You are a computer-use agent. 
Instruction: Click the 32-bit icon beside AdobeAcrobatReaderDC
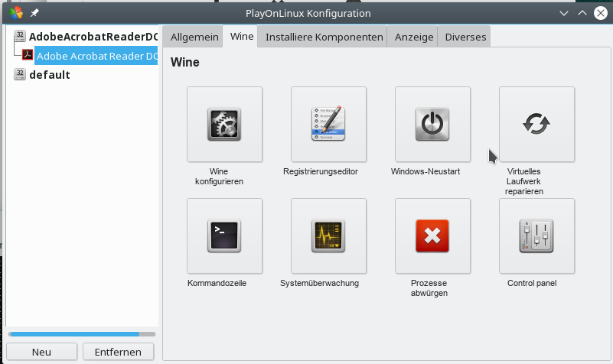(x=20, y=35)
